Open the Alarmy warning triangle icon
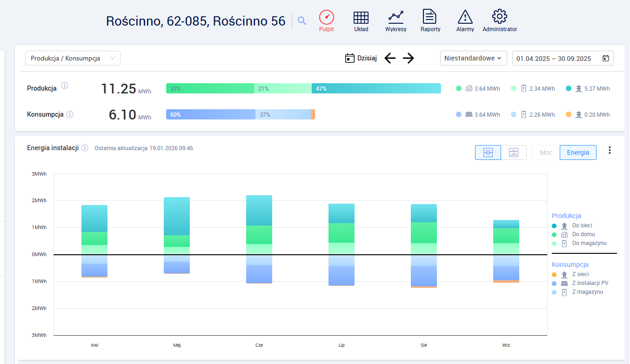Viewport: 630px width, 364px height. (465, 18)
